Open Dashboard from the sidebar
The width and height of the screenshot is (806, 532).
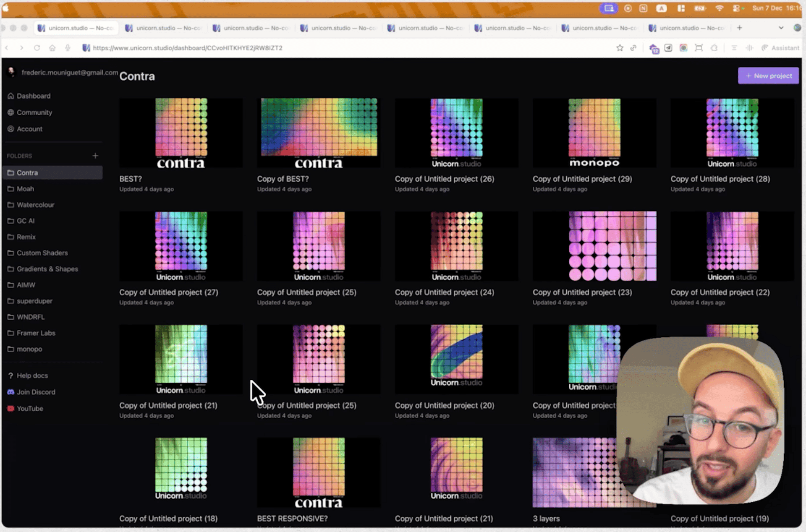click(33, 96)
